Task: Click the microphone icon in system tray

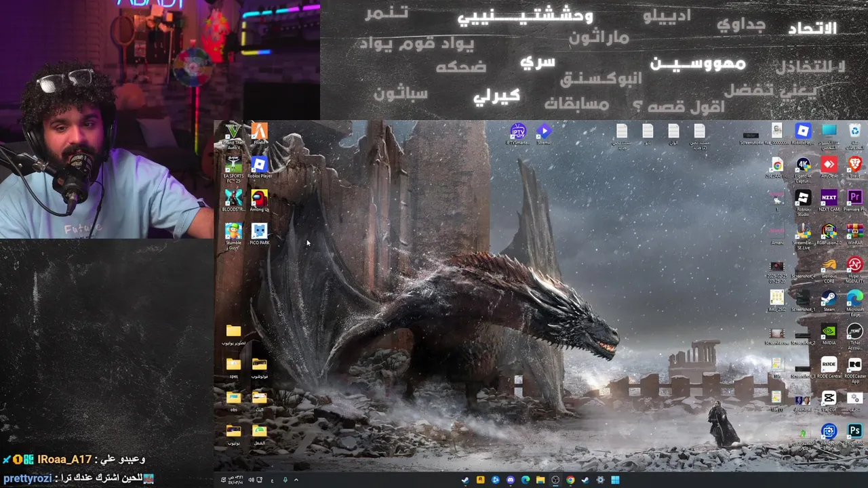Action: [x=285, y=480]
